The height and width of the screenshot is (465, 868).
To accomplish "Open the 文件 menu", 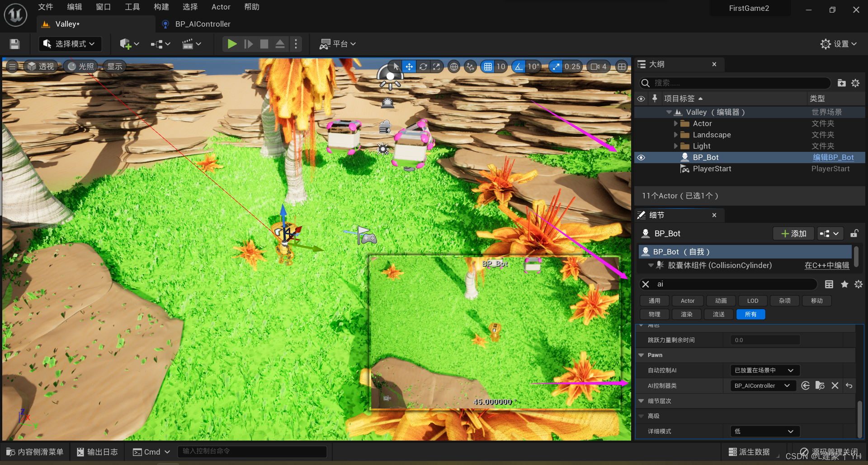I will 45,7.
